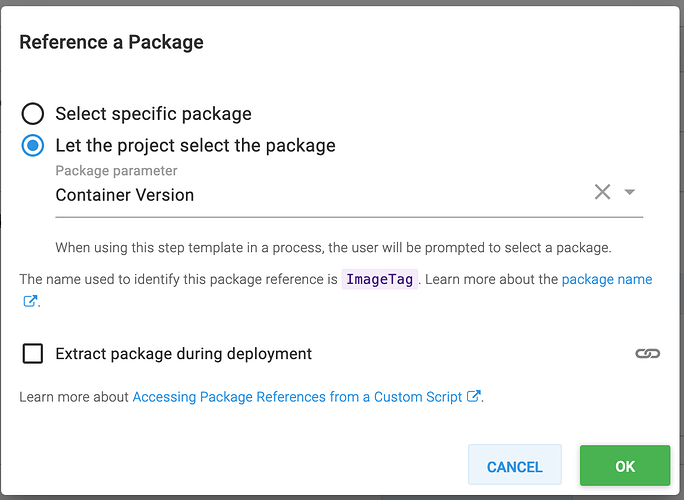Screen dimensions: 684x500
Task: Click the chain link bind icon
Action: tap(647, 353)
